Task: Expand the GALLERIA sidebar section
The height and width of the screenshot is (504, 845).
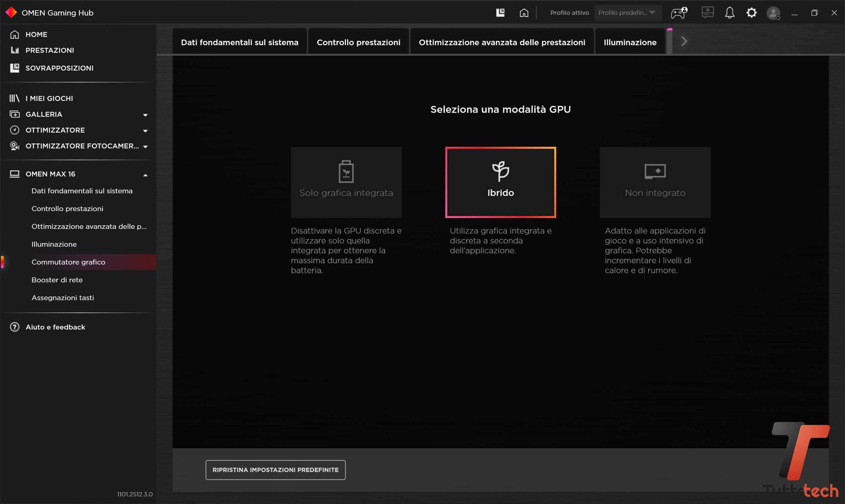Action: (x=145, y=114)
